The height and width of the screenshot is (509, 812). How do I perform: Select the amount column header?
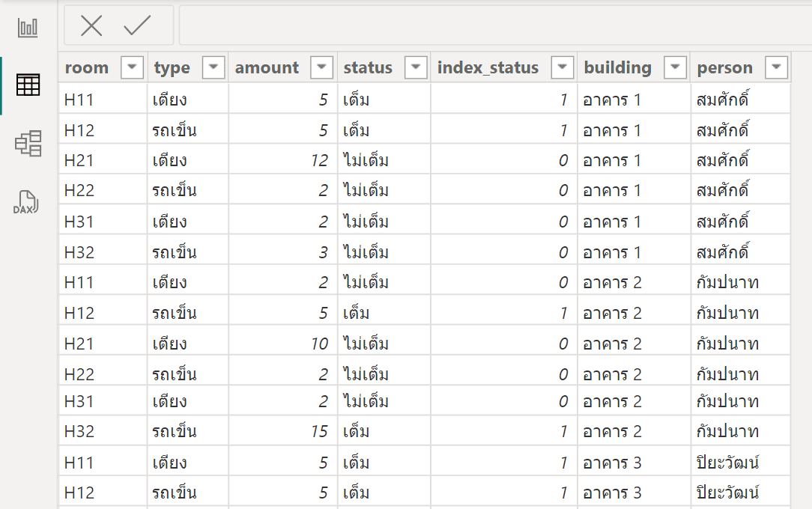click(x=267, y=67)
